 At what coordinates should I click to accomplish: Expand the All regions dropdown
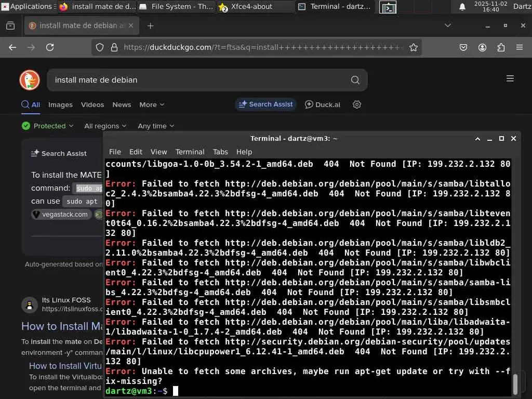point(105,126)
